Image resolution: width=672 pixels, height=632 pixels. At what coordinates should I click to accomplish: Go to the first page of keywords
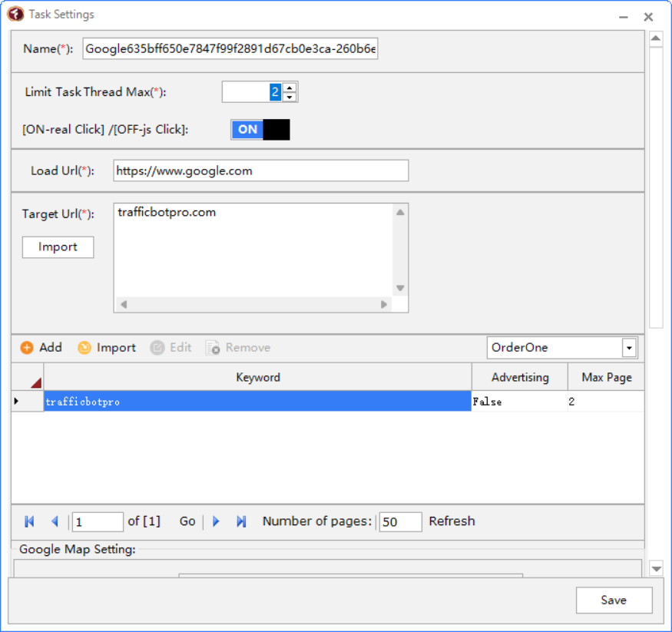(30, 521)
